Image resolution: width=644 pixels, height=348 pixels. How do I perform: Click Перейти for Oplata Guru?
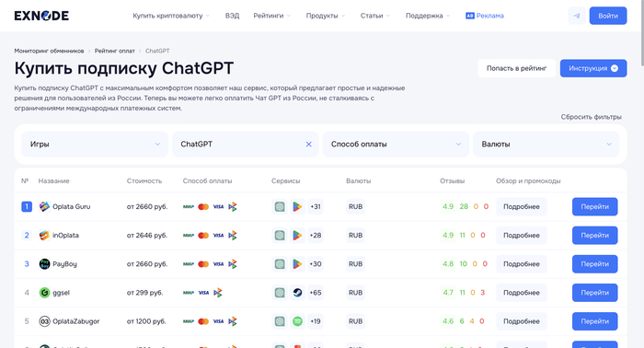[594, 206]
